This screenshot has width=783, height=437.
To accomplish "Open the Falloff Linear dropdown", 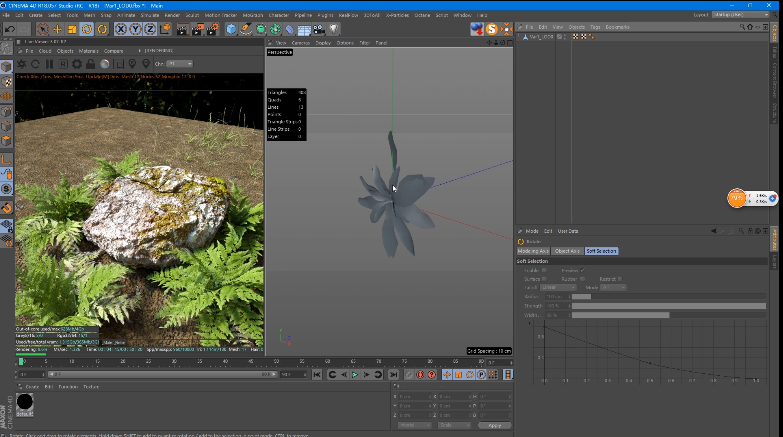I will [558, 288].
